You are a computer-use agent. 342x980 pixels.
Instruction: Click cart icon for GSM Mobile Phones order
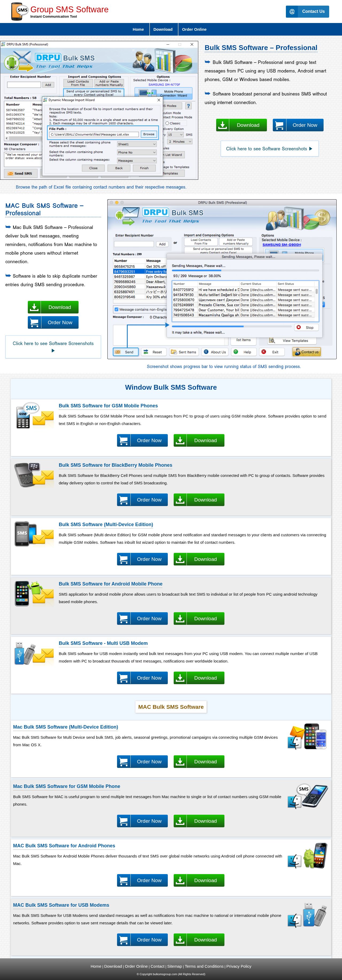[x=123, y=441]
